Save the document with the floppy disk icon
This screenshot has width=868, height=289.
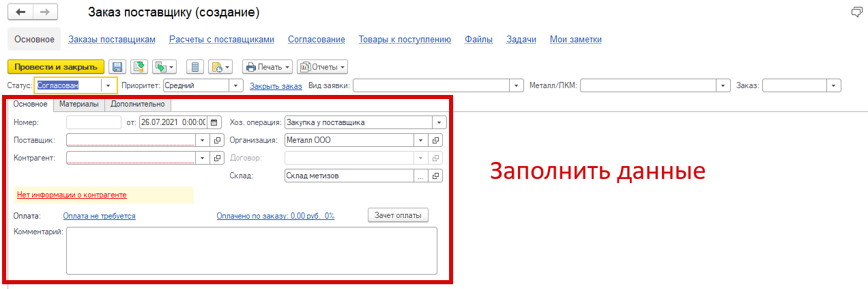pyautogui.click(x=117, y=67)
